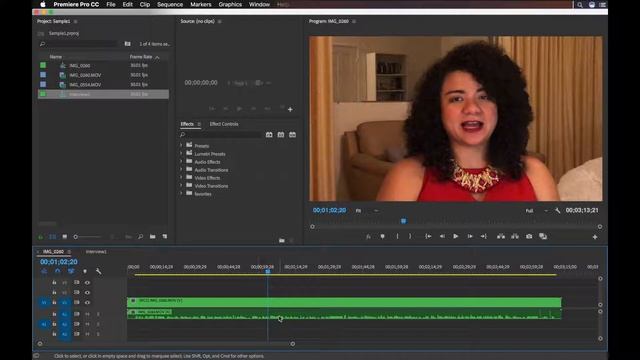Click the Find icon in Project panel
This screenshot has width=640, height=360.
click(140, 237)
